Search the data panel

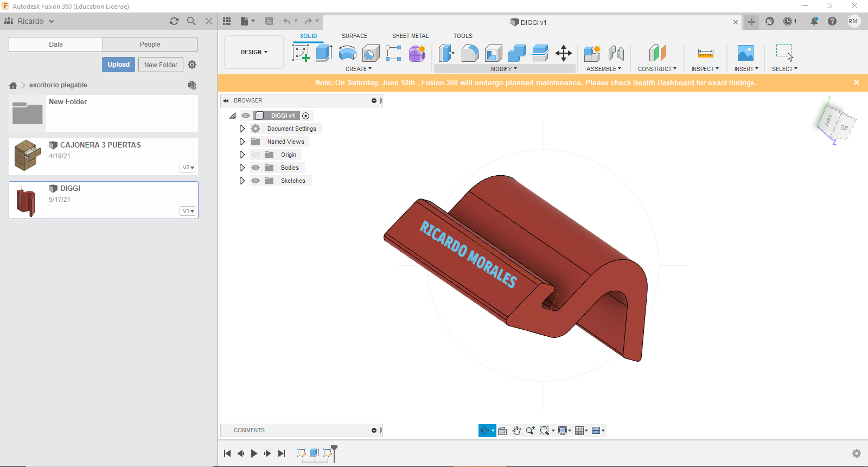pyautogui.click(x=192, y=21)
